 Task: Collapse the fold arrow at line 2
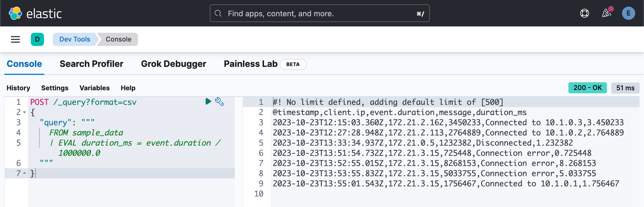coord(24,112)
